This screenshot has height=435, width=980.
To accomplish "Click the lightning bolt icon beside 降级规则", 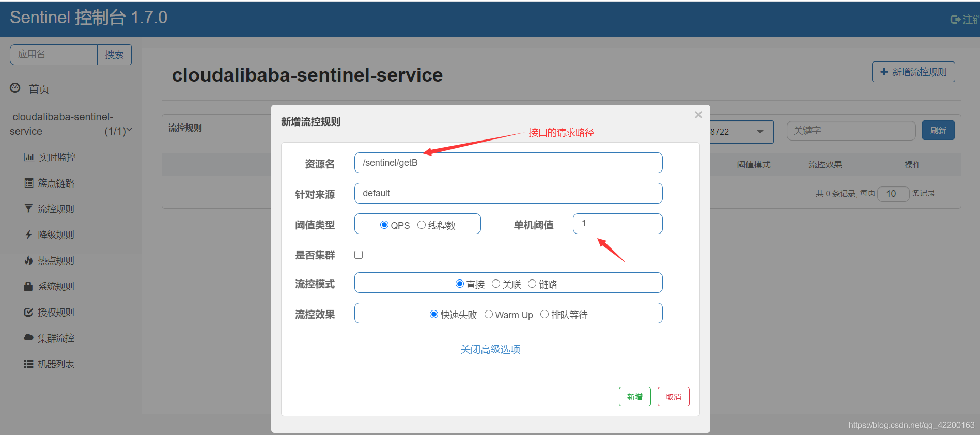I will click(28, 235).
